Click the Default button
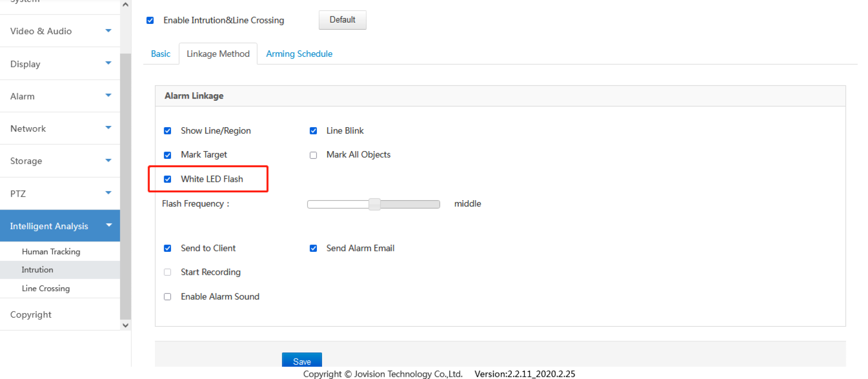 [342, 20]
